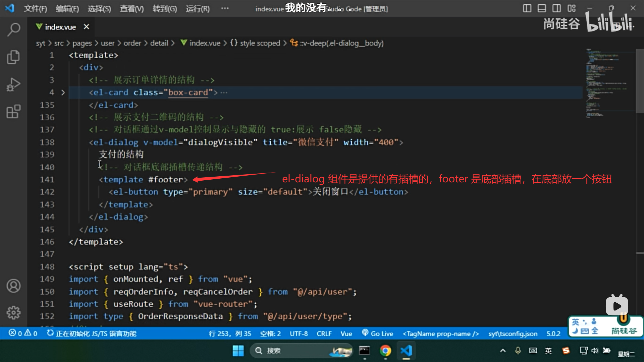Open the 运行(R) menu
Image resolution: width=644 pixels, height=362 pixels.
pos(198,9)
